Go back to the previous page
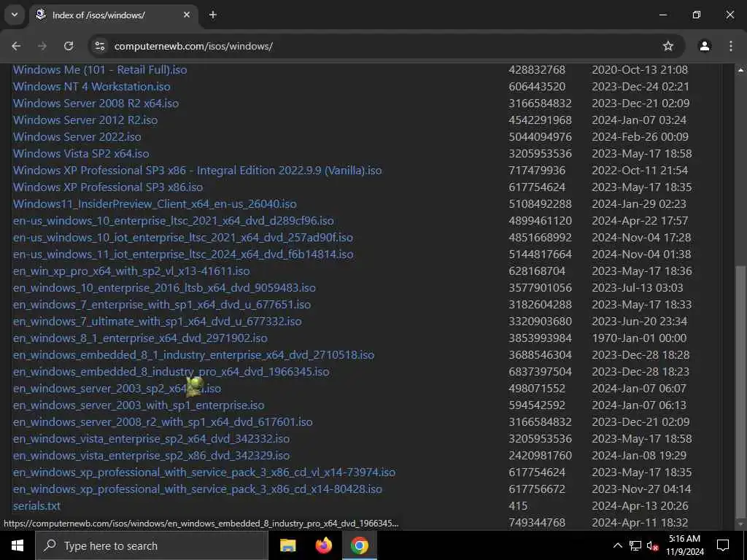The image size is (747, 560). tap(16, 46)
